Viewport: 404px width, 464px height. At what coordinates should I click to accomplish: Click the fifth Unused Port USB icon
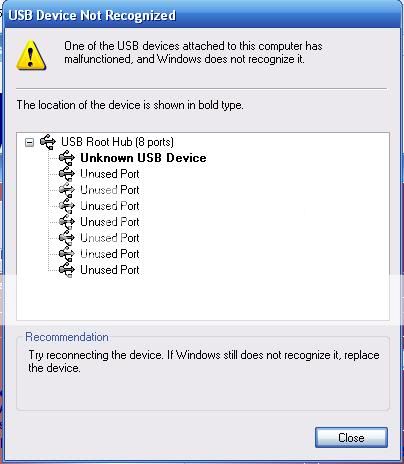67,238
